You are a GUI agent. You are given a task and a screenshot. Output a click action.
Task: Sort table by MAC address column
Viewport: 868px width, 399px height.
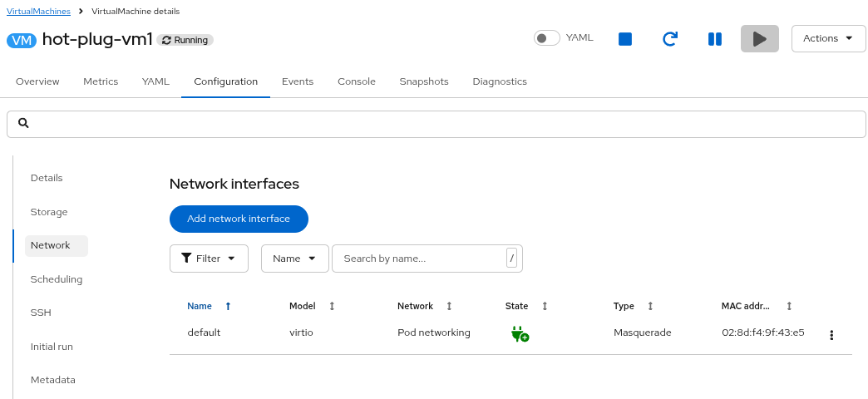(789, 306)
